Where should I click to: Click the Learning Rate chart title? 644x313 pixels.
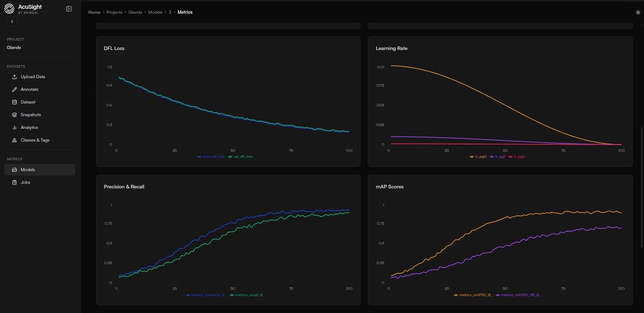pyautogui.click(x=391, y=49)
